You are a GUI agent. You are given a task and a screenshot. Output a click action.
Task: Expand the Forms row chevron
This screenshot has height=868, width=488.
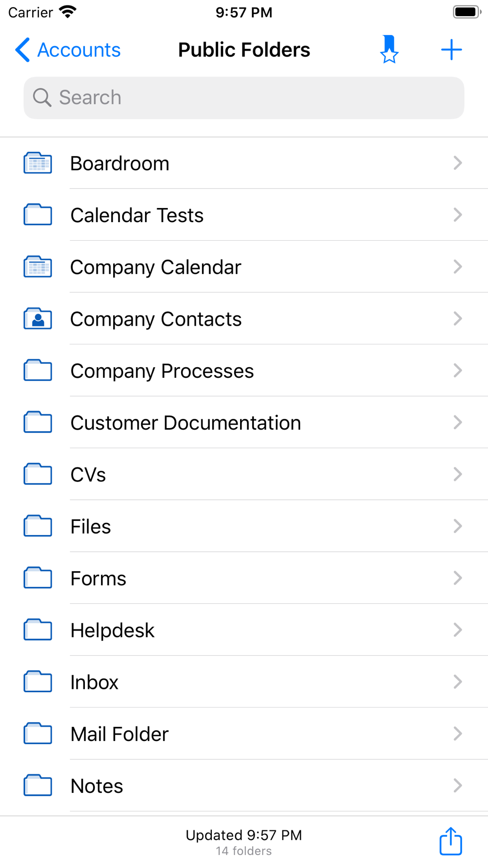click(x=457, y=578)
